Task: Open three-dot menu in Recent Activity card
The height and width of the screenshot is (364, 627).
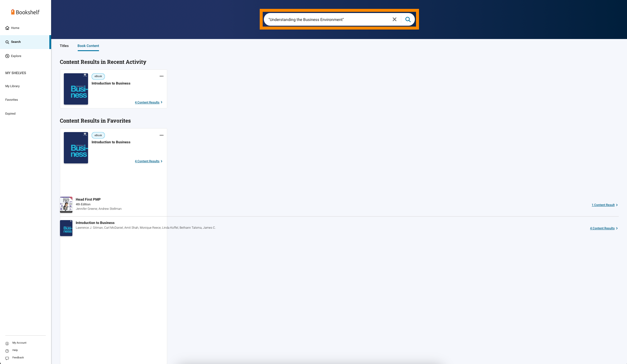Action: click(161, 76)
